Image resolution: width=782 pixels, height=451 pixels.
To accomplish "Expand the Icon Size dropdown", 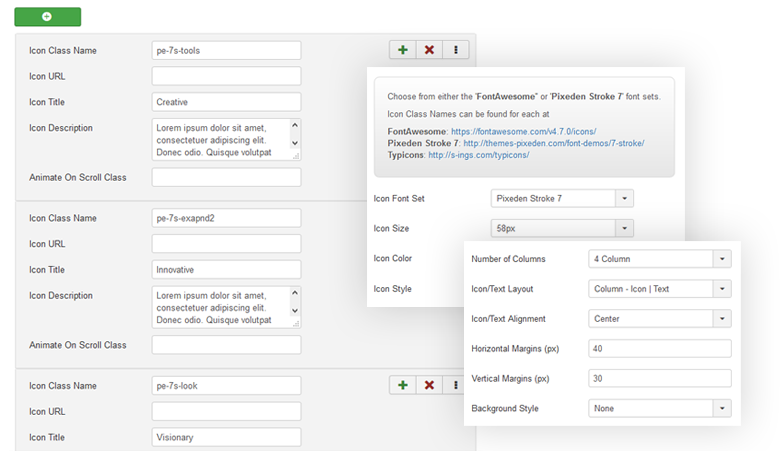I will pyautogui.click(x=562, y=228).
